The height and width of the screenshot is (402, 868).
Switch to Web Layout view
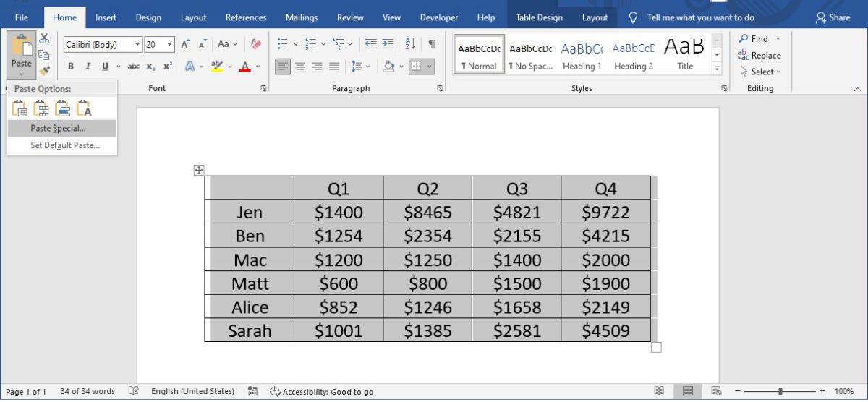716,391
